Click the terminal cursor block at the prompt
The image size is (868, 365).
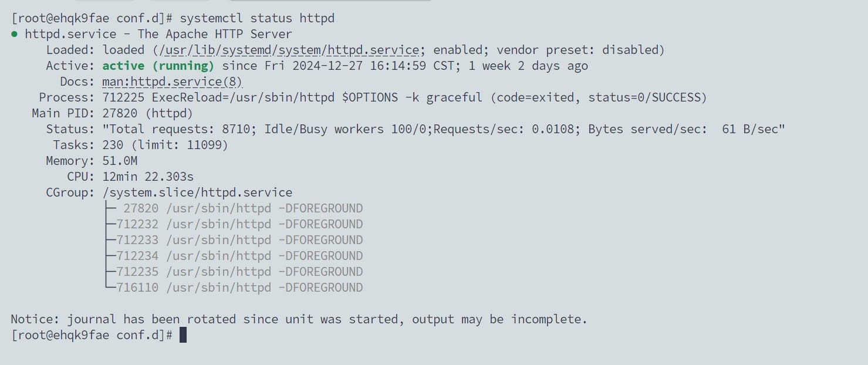(x=183, y=335)
